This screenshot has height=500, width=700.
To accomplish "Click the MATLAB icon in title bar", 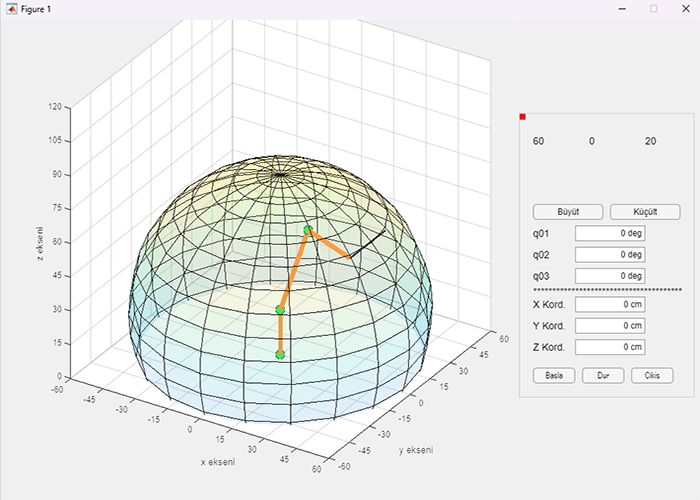I will point(12,9).
